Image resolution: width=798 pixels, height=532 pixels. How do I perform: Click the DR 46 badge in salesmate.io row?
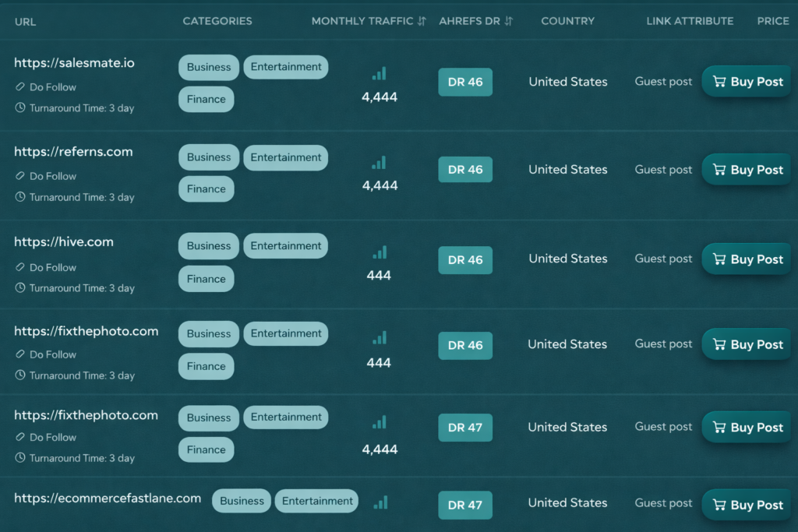(465, 82)
